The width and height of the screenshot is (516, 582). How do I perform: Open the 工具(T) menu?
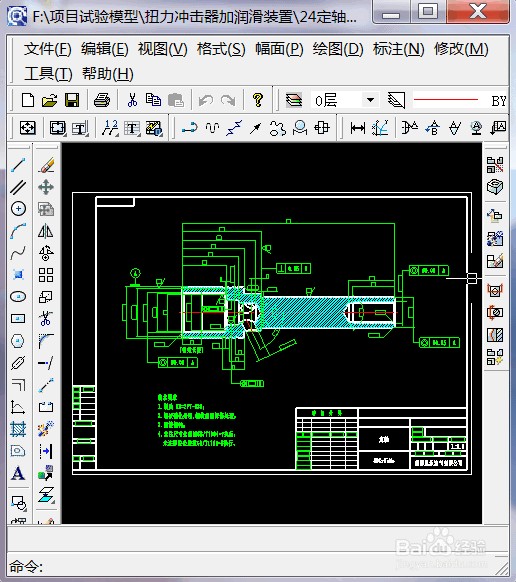pos(48,73)
